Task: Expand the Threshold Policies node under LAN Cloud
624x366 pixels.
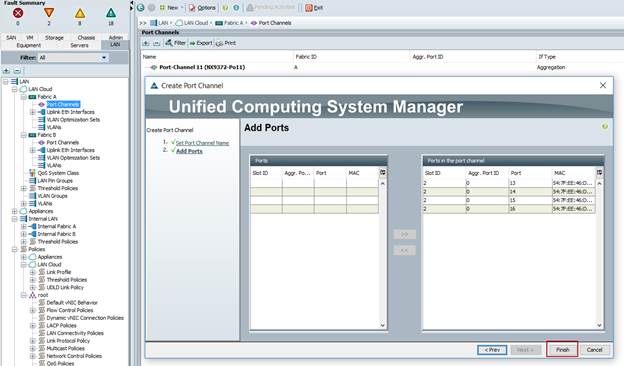Action: coord(23,188)
